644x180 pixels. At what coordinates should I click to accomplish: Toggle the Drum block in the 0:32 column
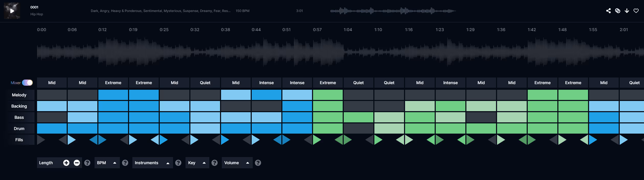click(205, 128)
